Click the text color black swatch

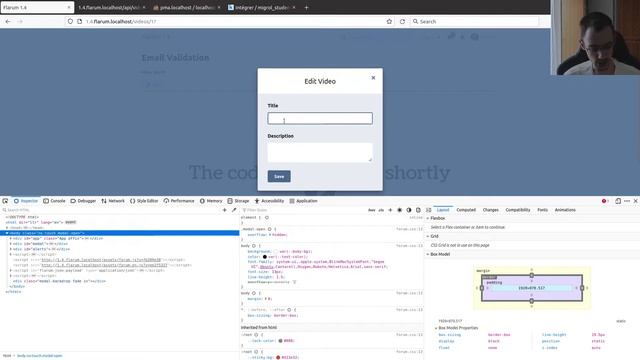(x=264, y=257)
